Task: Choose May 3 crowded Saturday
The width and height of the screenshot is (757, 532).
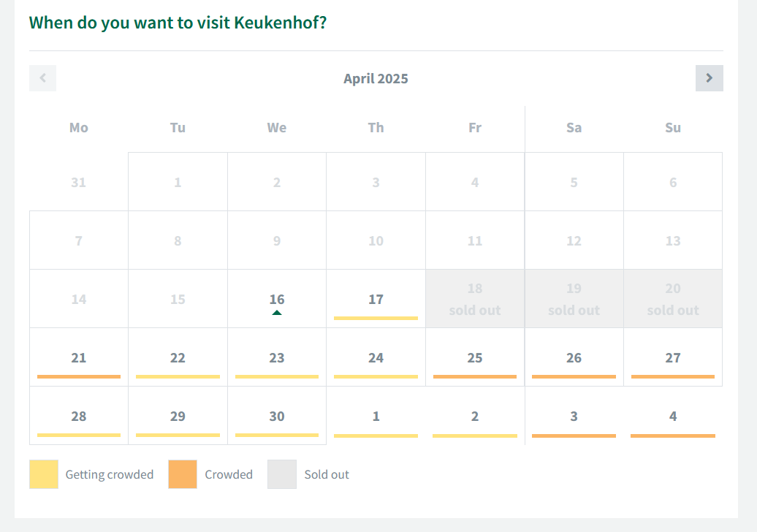Action: click(x=574, y=416)
